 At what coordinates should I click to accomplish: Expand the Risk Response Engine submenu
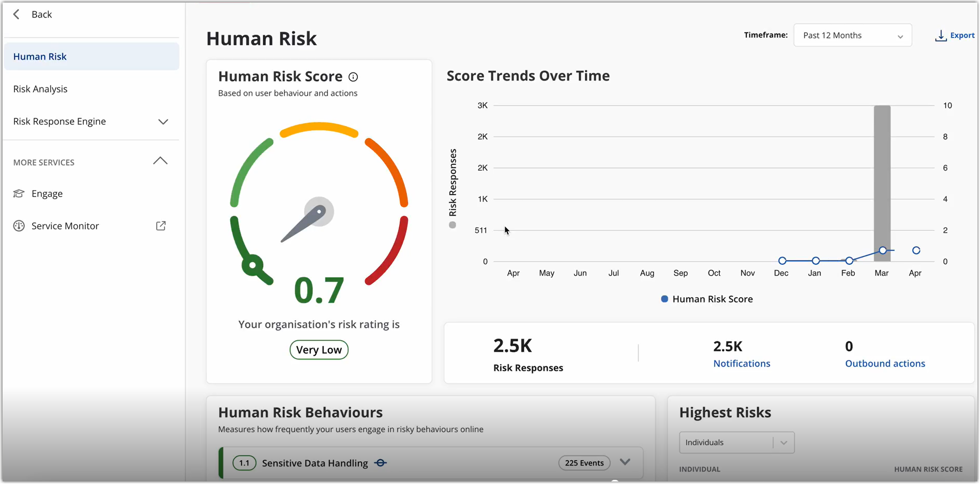pyautogui.click(x=163, y=122)
